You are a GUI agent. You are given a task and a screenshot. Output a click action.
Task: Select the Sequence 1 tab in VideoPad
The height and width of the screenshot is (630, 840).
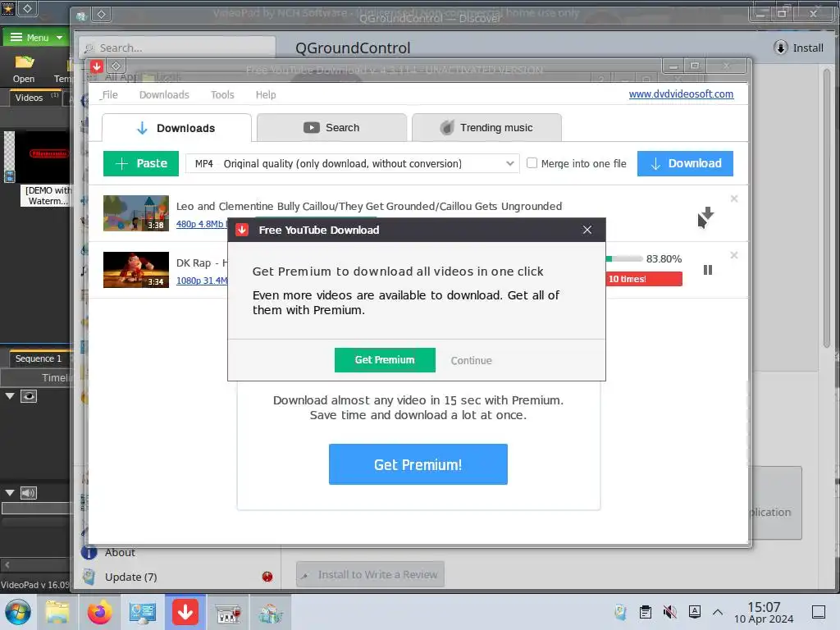[38, 358]
